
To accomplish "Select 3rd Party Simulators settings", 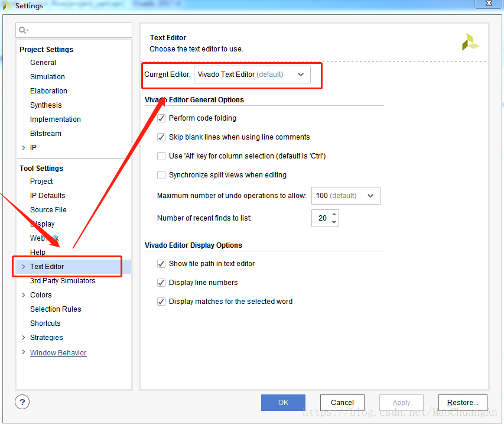I will click(x=63, y=281).
